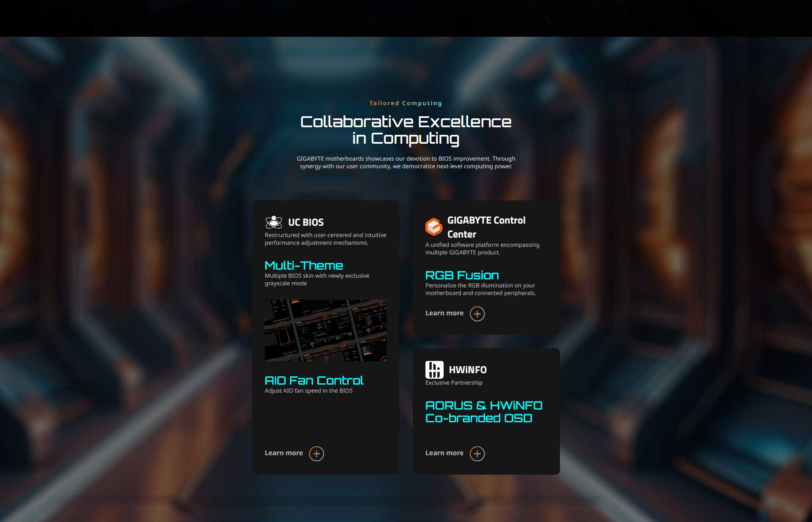Click the HWiNFO white square logo
This screenshot has height=522, width=812.
(434, 370)
